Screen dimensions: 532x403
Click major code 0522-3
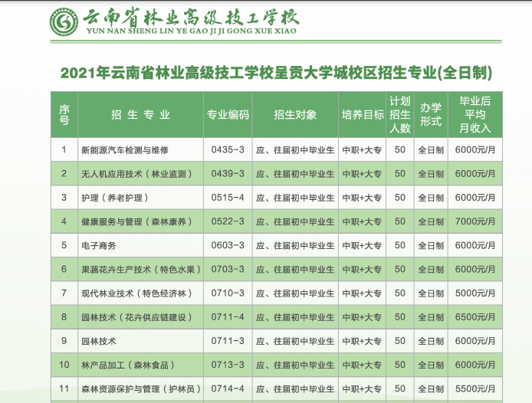coord(228,221)
